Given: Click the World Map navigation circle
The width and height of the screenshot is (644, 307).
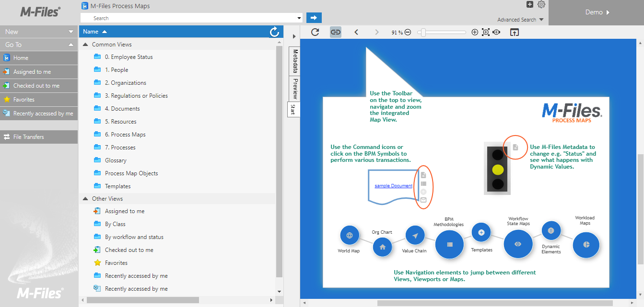Looking at the screenshot, I should point(350,235).
